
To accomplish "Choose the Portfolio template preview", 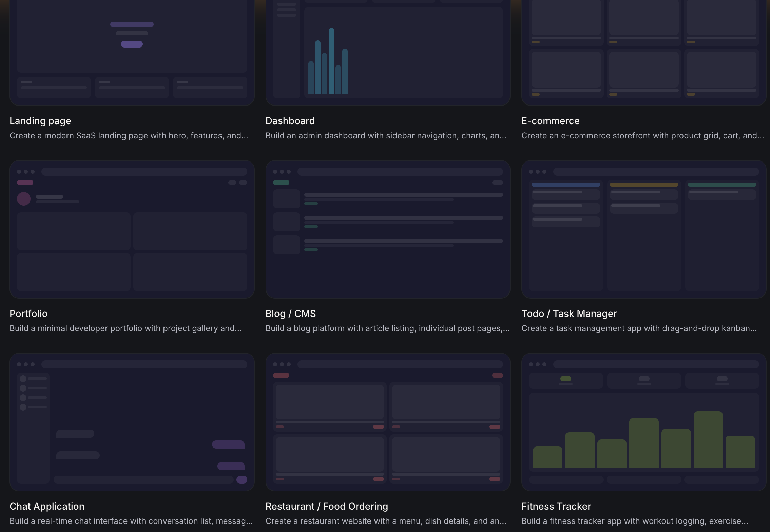I will [132, 229].
